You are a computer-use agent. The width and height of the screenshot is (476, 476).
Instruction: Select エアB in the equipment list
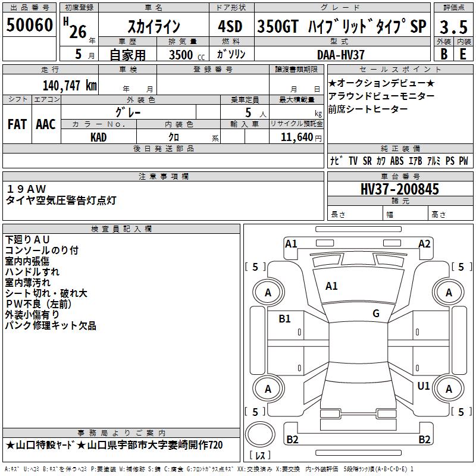click(415, 161)
